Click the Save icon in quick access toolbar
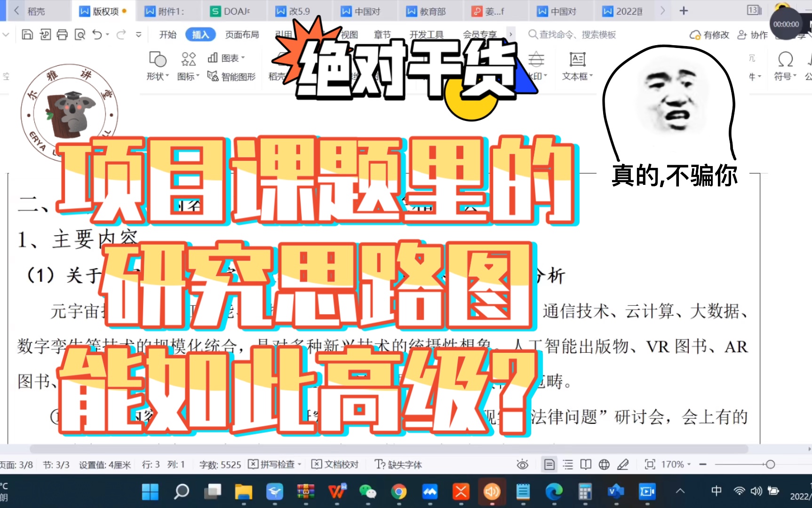This screenshot has height=508, width=812. (27, 34)
